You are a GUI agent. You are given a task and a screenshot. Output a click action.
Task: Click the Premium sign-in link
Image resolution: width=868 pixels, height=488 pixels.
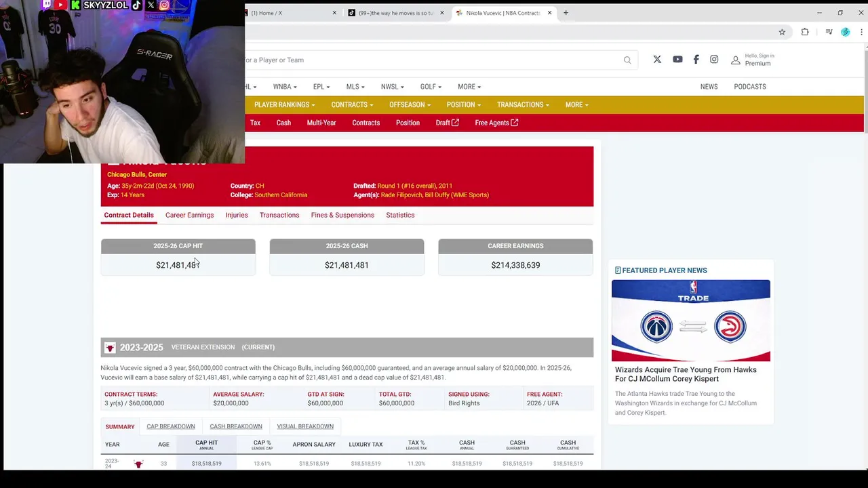click(x=757, y=64)
